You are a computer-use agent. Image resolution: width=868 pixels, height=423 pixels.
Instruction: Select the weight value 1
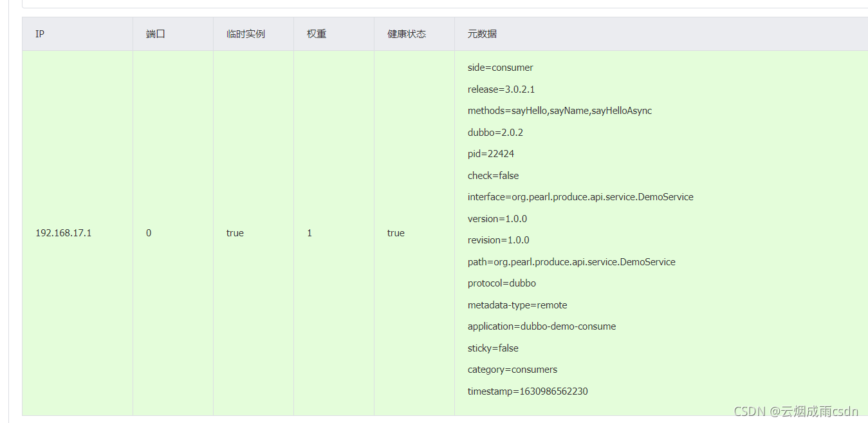[x=309, y=233]
